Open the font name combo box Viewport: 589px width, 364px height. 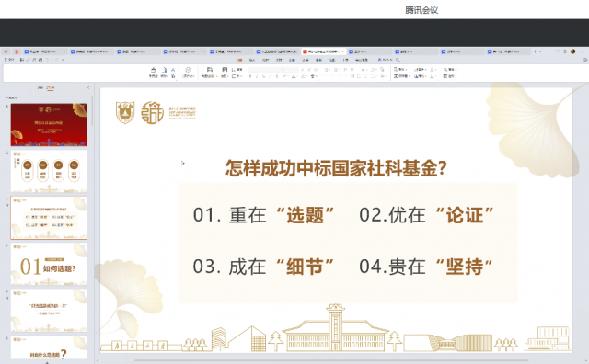point(266,70)
